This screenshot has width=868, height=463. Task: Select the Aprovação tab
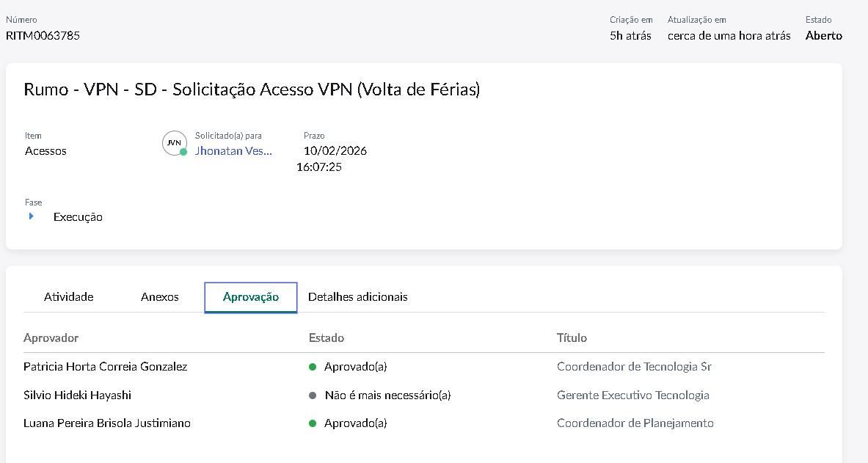[x=251, y=297]
